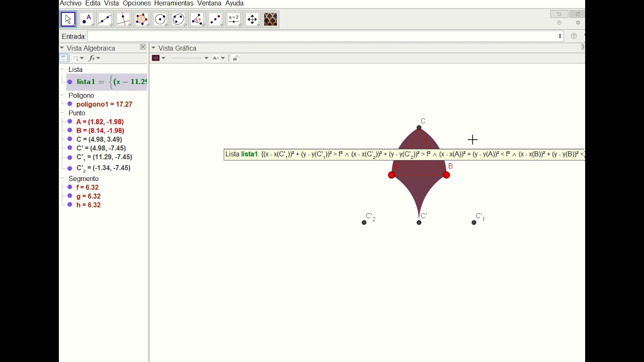644x362 pixels.
Task: Select the Circle with center tool
Action: [160, 19]
